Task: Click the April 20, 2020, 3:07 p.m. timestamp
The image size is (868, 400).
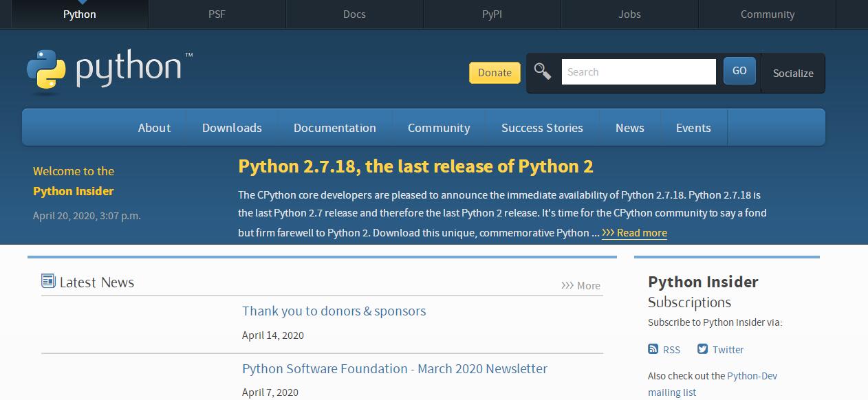Action: [87, 216]
